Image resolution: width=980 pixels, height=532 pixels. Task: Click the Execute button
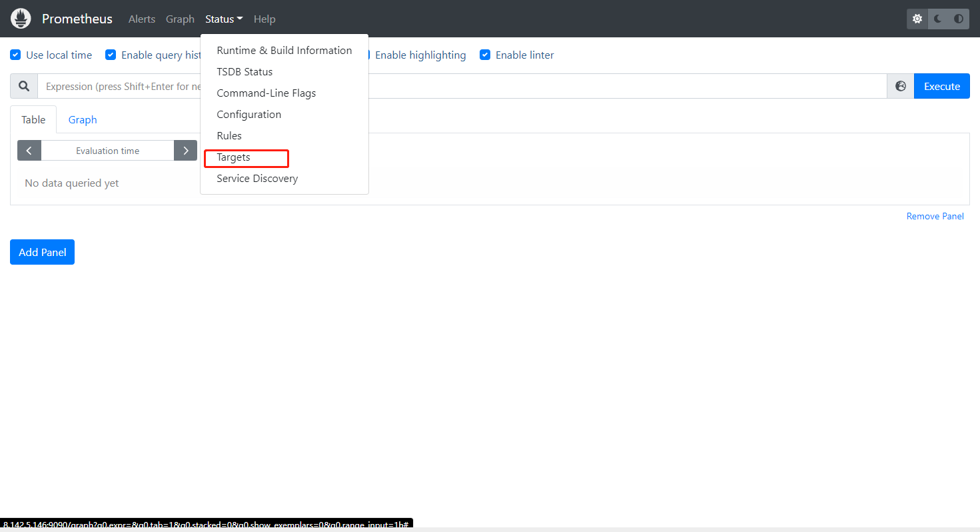[942, 86]
